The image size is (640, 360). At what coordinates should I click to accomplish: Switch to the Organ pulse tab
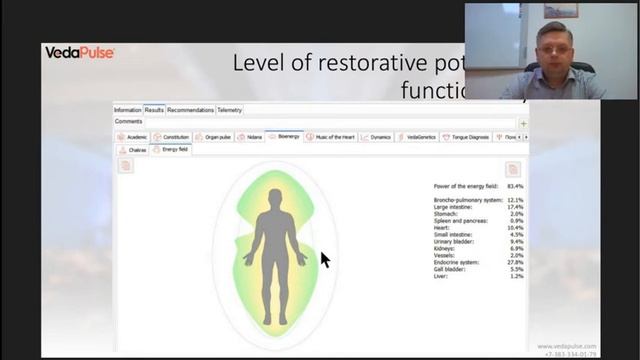(213, 137)
